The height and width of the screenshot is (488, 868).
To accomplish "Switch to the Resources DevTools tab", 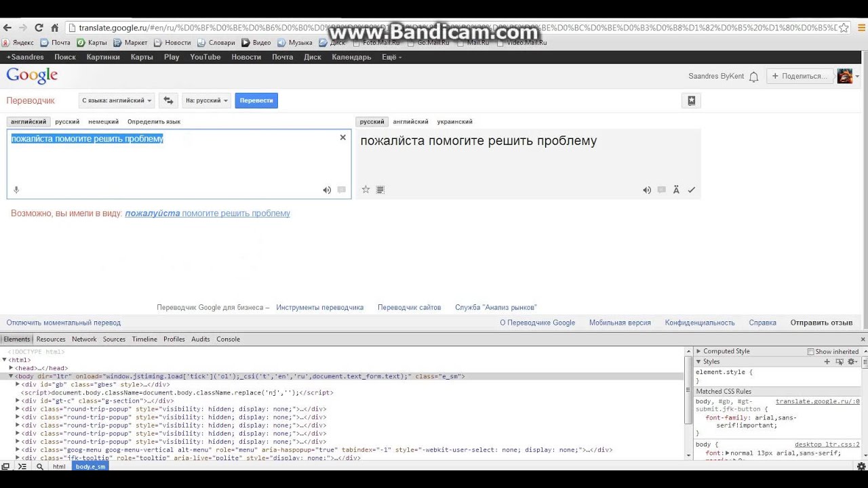I will [x=51, y=339].
